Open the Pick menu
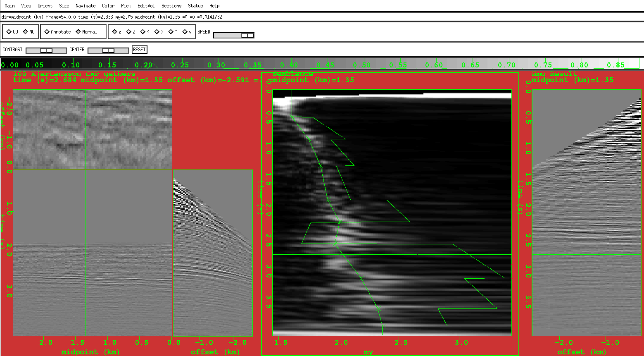This screenshot has height=356, width=644. point(126,6)
